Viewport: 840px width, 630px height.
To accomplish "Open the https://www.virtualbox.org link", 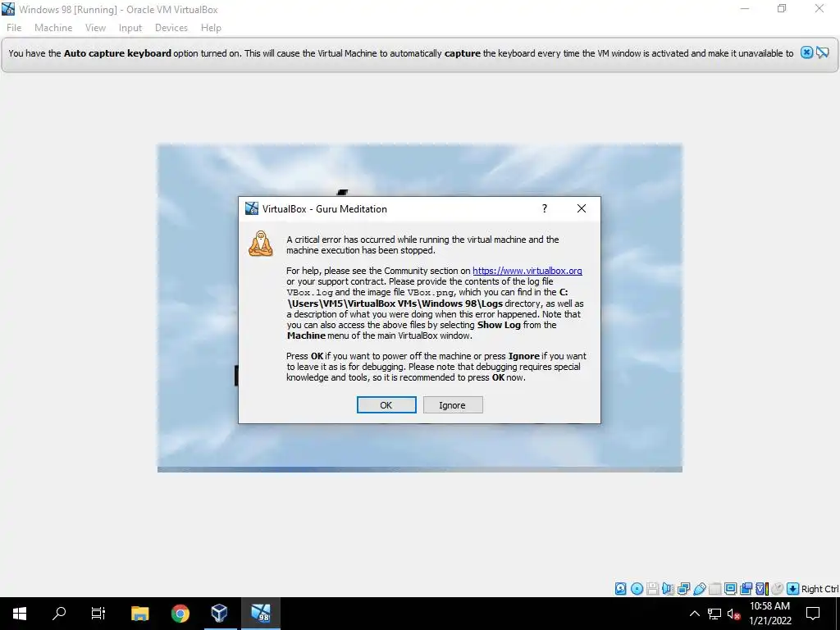I will pyautogui.click(x=527, y=271).
